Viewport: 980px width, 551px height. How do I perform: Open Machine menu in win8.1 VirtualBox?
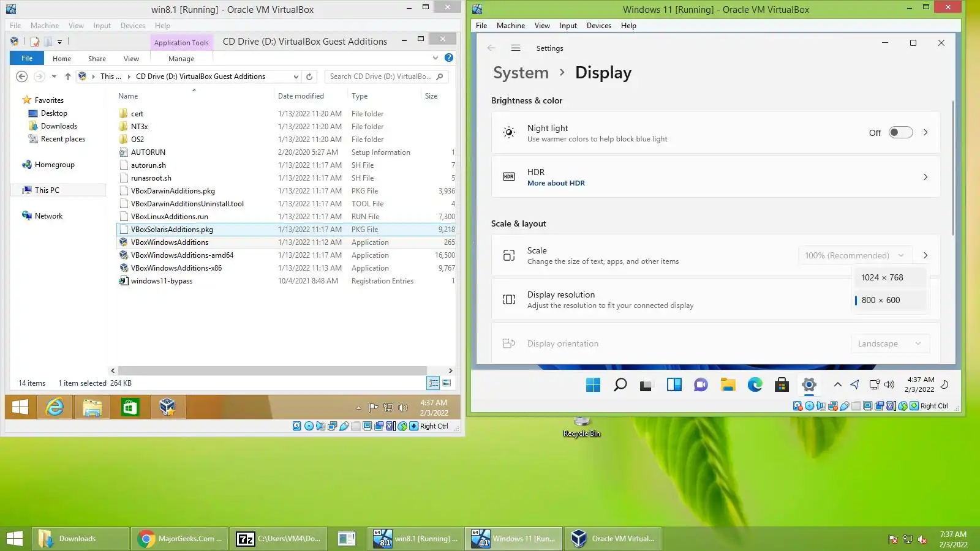pyautogui.click(x=45, y=26)
